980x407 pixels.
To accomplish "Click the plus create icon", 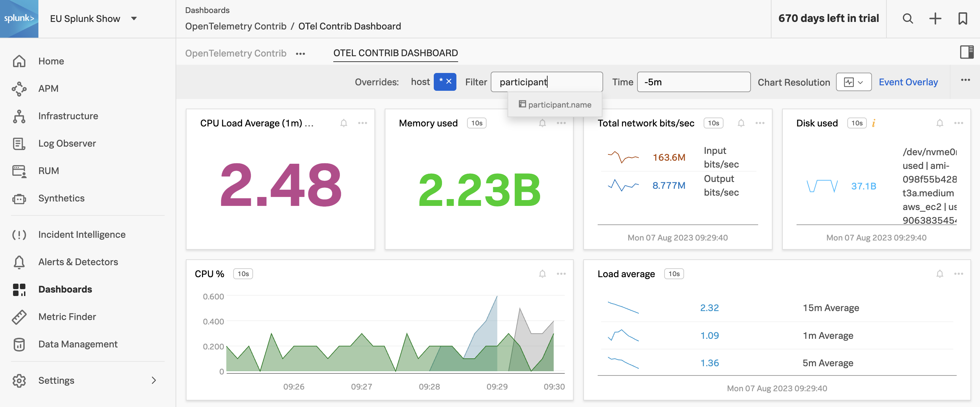I will (935, 18).
